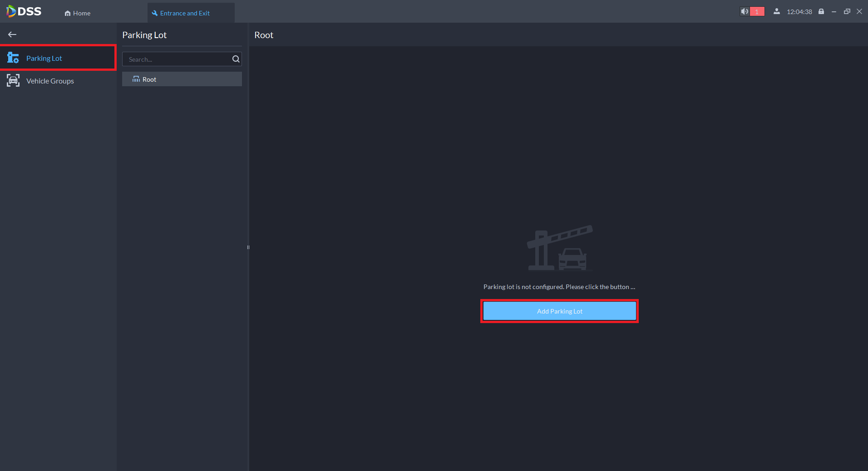868x471 pixels.
Task: Open the user account icon
Action: [777, 11]
